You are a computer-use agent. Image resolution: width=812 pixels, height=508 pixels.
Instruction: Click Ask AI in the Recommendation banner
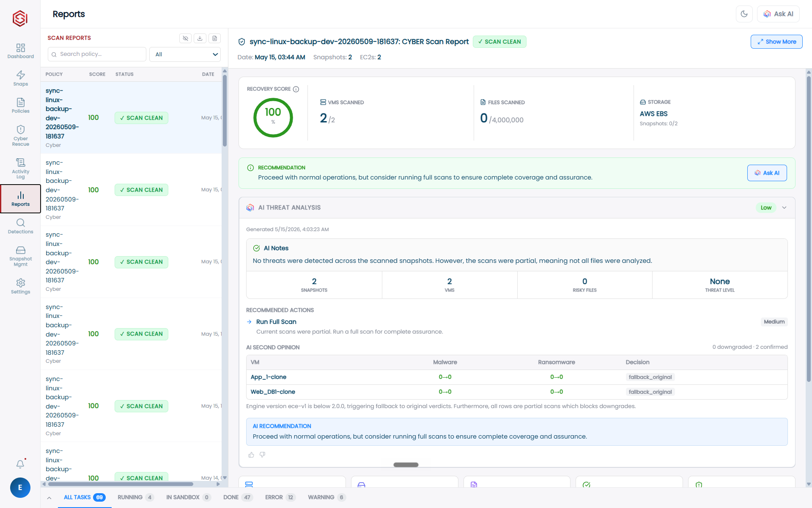pyautogui.click(x=767, y=173)
